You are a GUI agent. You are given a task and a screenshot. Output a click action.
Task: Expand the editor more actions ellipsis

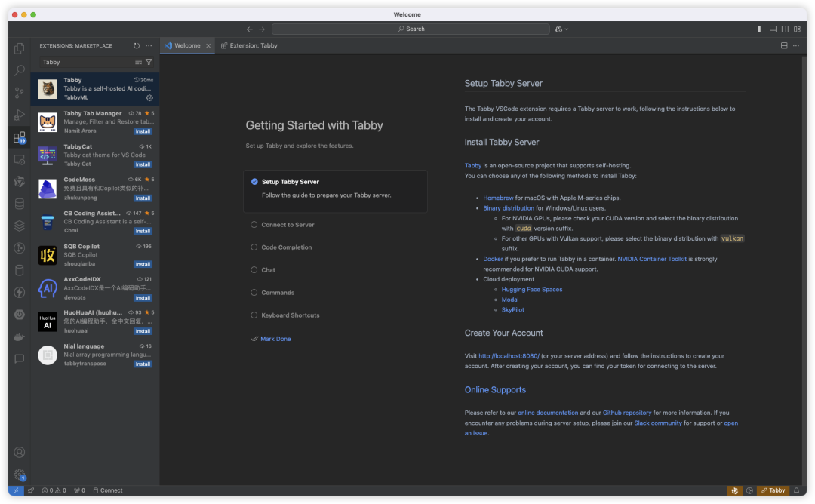coord(796,45)
